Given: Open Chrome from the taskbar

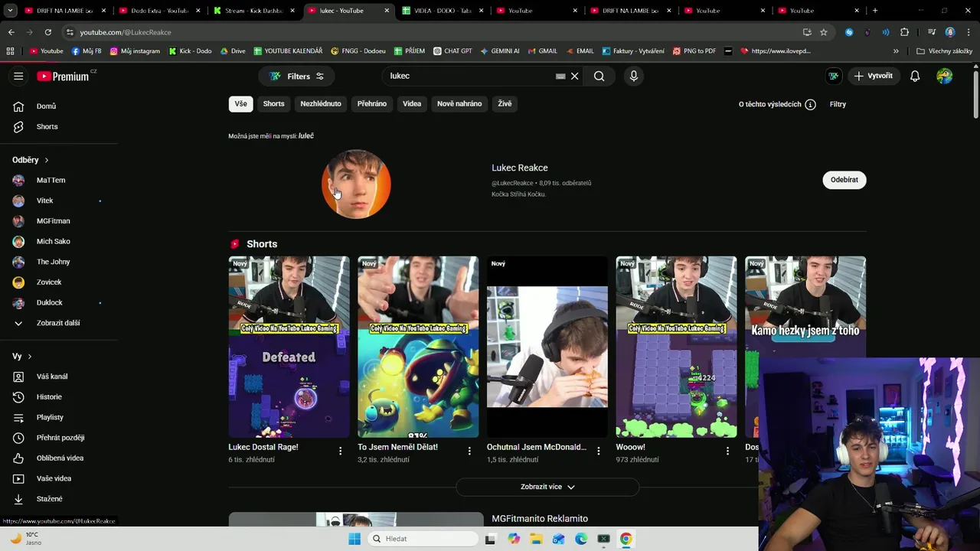Looking at the screenshot, I should 626,539.
